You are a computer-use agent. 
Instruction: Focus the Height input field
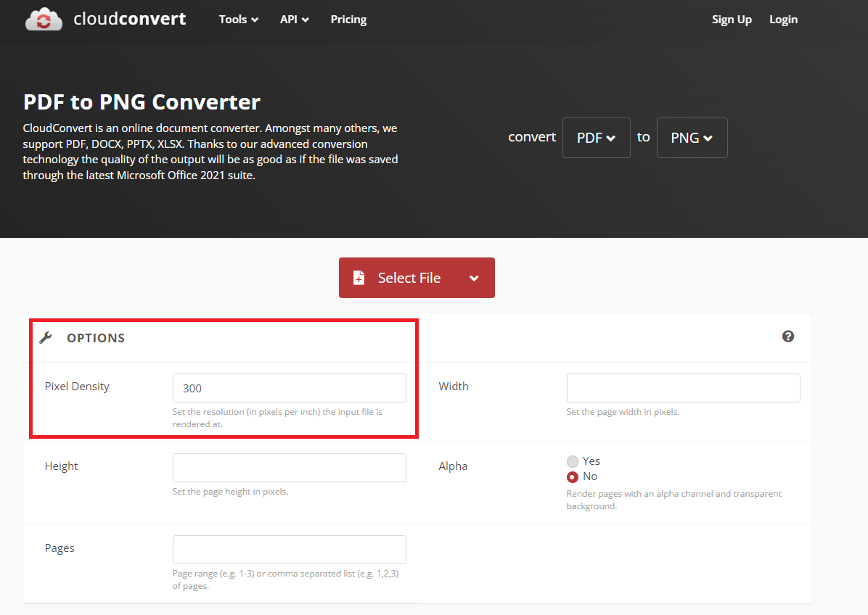[x=290, y=467]
